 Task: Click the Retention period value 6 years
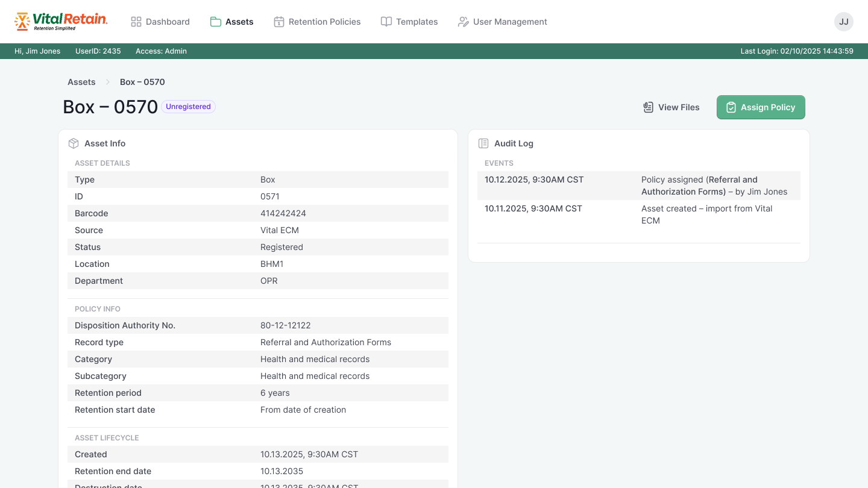(x=275, y=393)
